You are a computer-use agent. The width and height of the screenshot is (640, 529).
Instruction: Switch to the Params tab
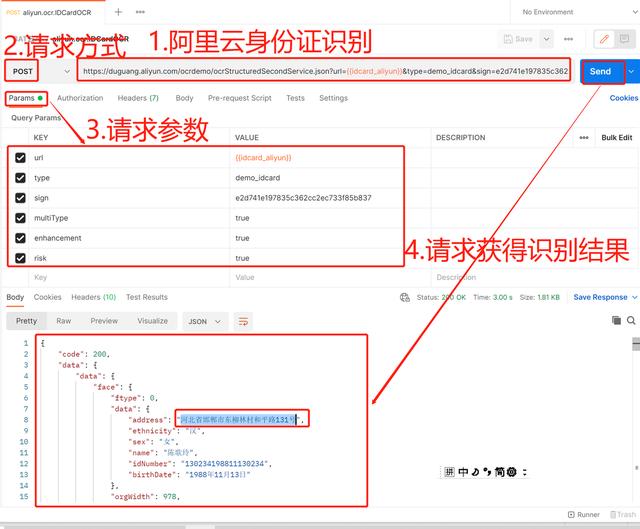pos(26,98)
